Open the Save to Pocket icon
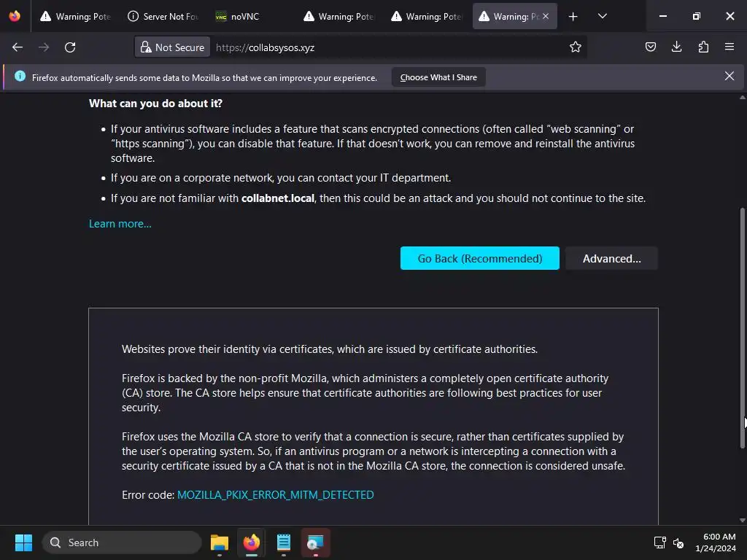Screen dimensions: 747x560 pos(650,47)
